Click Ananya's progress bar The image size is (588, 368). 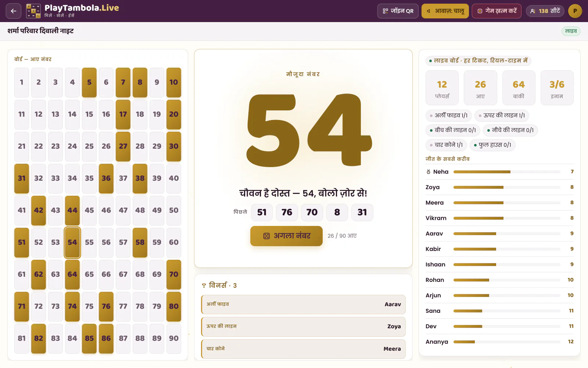click(x=507, y=342)
